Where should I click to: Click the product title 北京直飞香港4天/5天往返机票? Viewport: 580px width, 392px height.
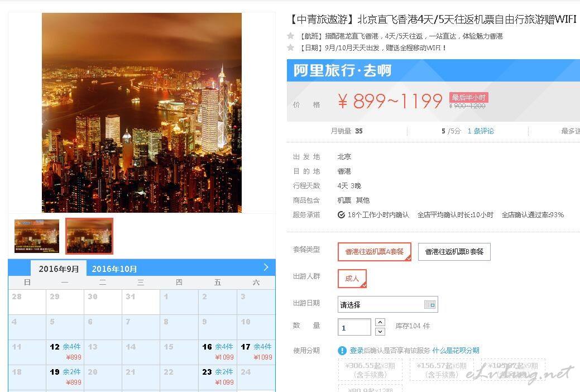432,19
